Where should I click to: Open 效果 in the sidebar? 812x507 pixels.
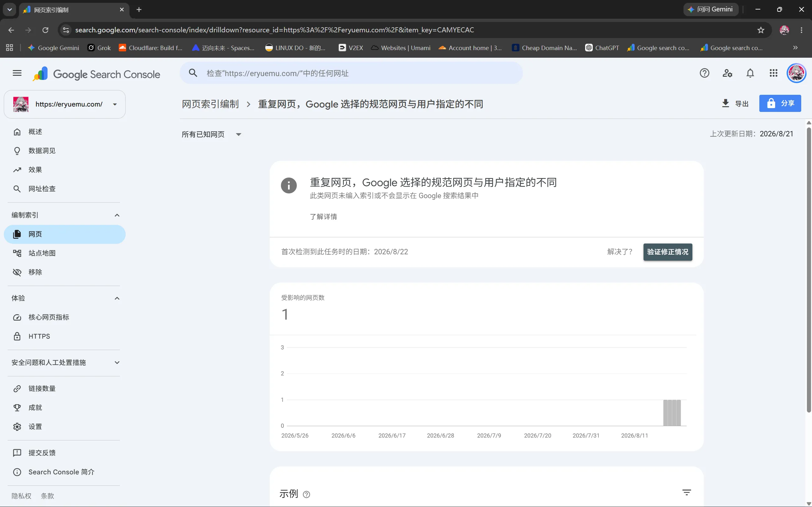(x=65, y=170)
